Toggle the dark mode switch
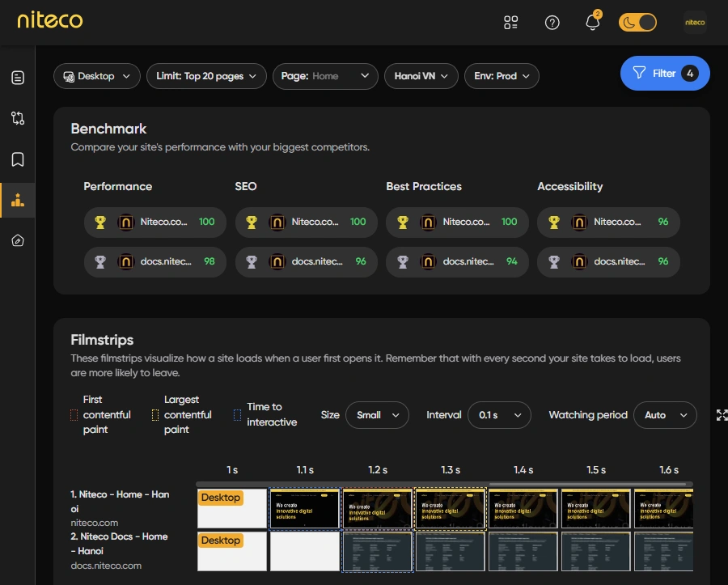Viewport: 728px width, 585px height. tap(637, 23)
